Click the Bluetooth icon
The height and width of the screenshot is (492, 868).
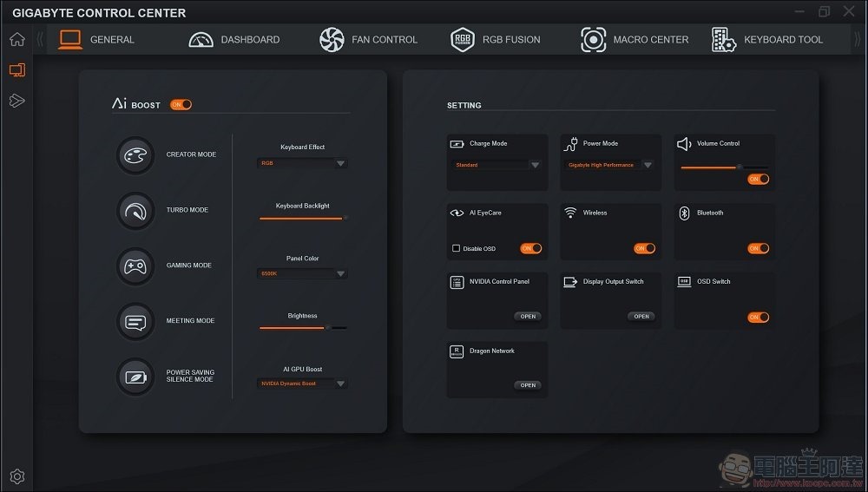tap(684, 213)
